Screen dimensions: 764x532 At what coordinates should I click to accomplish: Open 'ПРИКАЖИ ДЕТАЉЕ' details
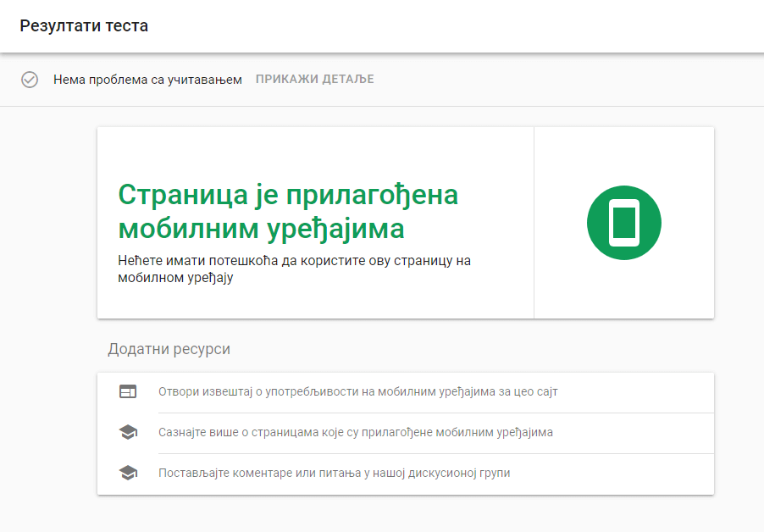point(315,79)
